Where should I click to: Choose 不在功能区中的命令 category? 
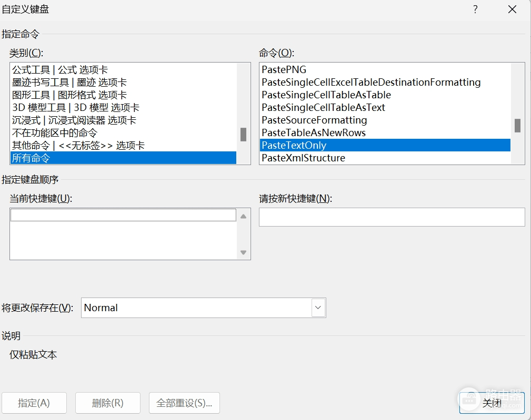point(123,132)
